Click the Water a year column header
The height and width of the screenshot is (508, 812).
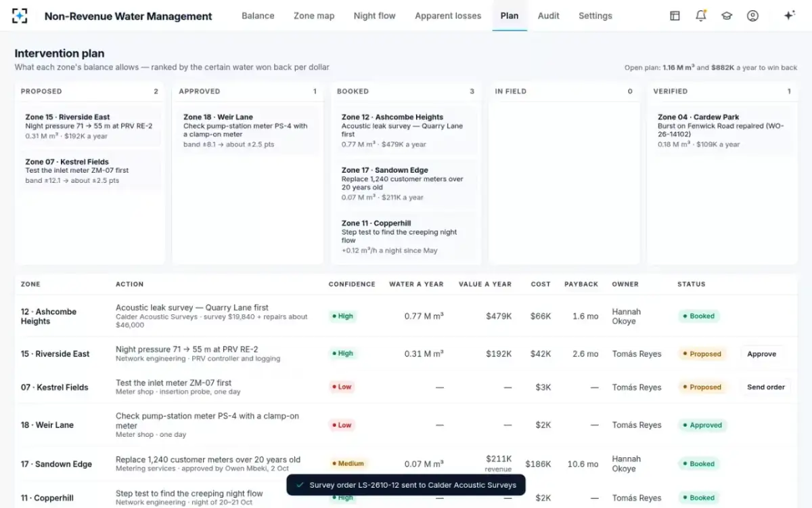(x=416, y=284)
